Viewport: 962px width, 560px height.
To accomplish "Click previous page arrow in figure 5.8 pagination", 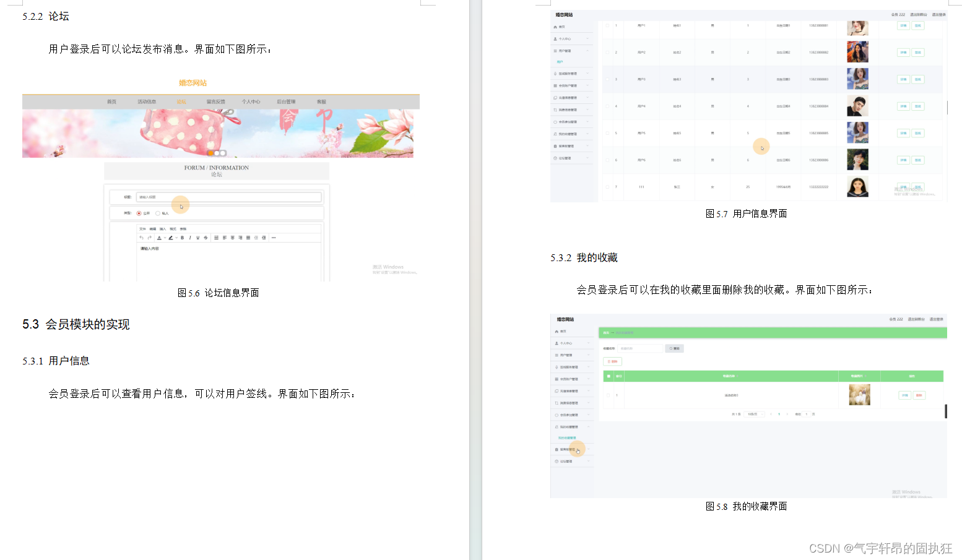I will point(771,414).
